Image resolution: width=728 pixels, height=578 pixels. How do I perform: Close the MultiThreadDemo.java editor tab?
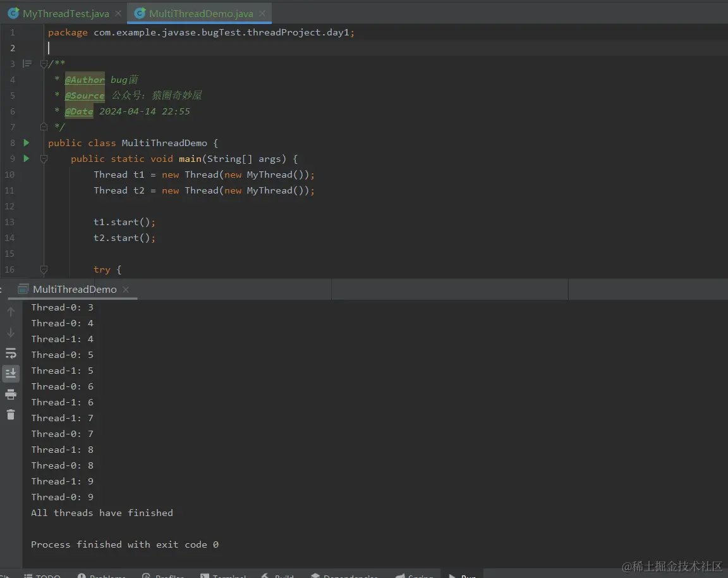262,13
